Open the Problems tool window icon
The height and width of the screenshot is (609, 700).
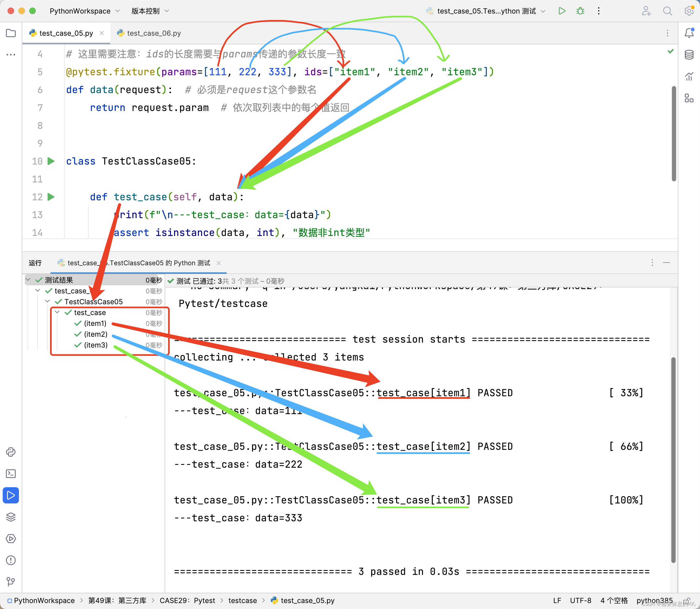point(11,560)
